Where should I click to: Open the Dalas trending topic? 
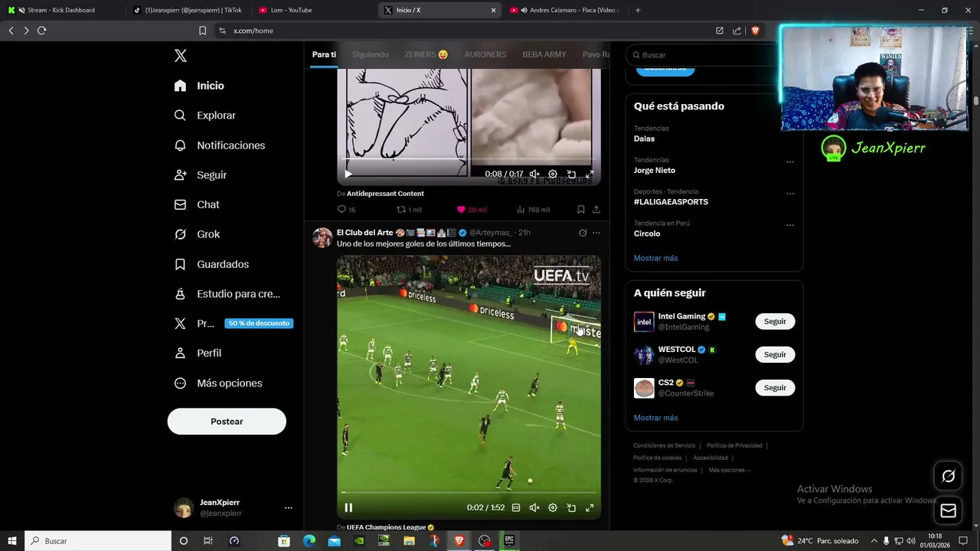(645, 139)
